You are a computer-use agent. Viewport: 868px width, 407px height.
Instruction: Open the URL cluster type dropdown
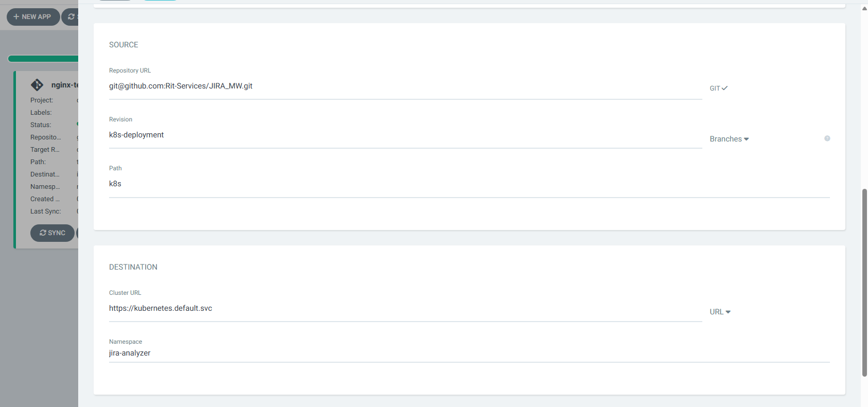720,312
